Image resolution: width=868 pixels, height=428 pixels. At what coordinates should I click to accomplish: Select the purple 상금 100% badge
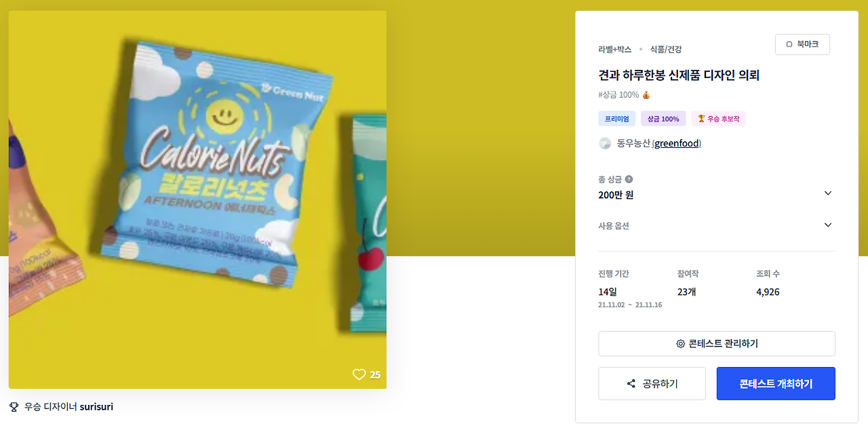tap(663, 119)
